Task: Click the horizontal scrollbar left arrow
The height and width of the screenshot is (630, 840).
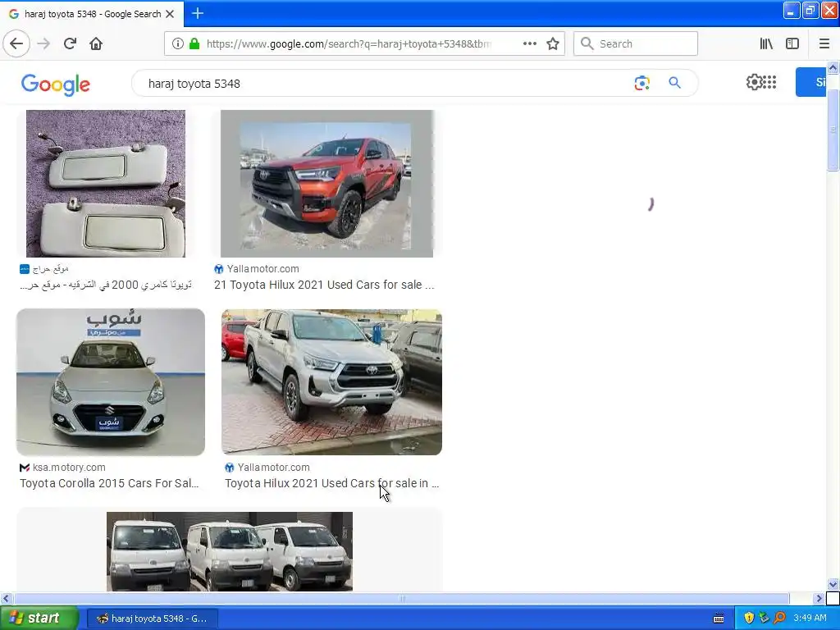Action: click(x=6, y=598)
